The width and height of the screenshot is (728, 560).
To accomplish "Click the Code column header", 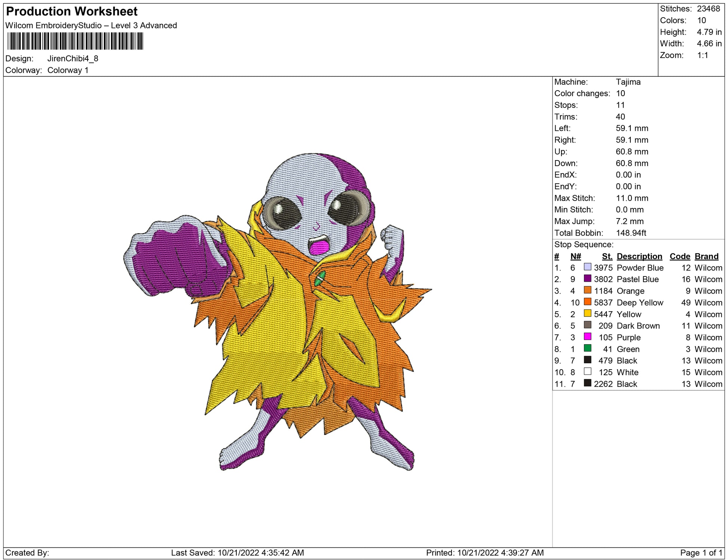I will pyautogui.click(x=679, y=256).
